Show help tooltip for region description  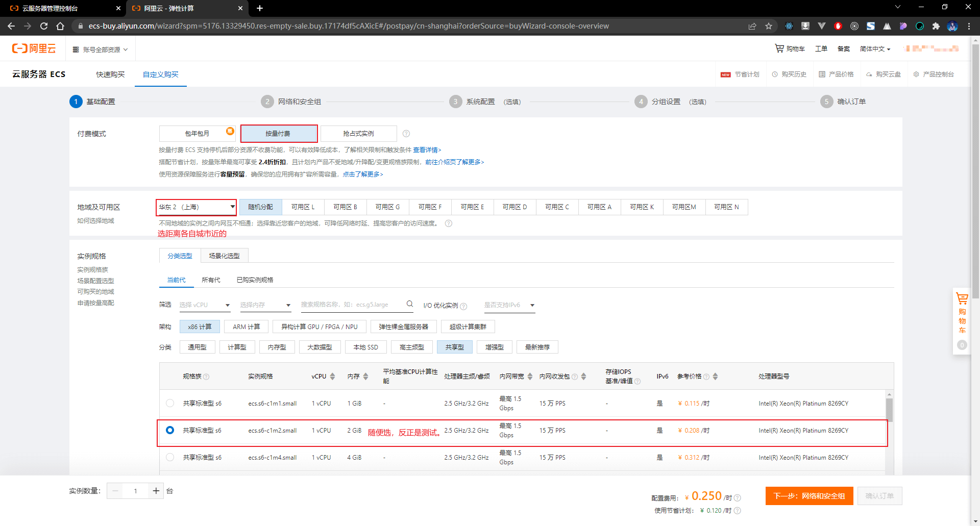click(449, 223)
